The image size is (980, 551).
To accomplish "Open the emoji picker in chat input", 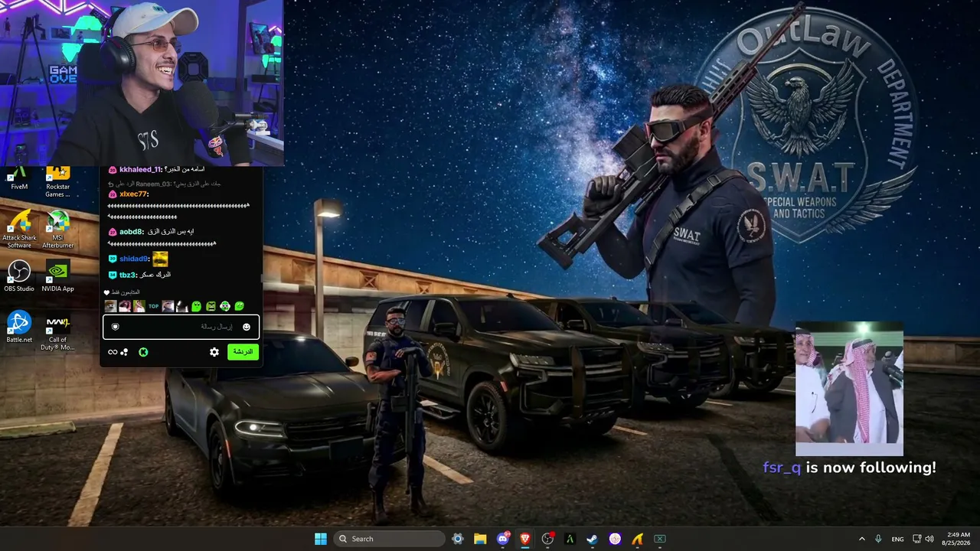I will (x=247, y=327).
